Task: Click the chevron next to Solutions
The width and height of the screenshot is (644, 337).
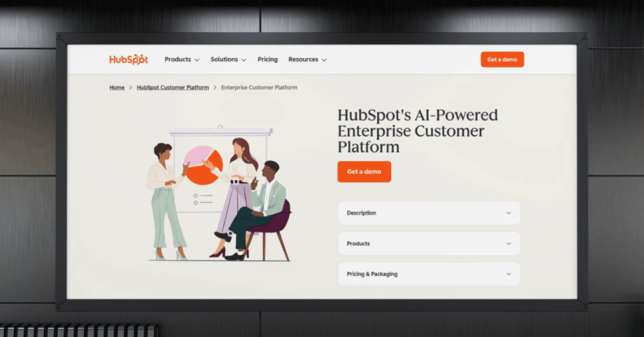Action: click(243, 60)
